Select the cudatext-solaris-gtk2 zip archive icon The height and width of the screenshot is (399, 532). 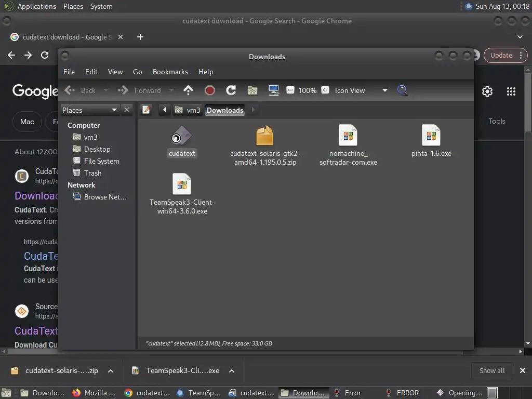coord(264,136)
